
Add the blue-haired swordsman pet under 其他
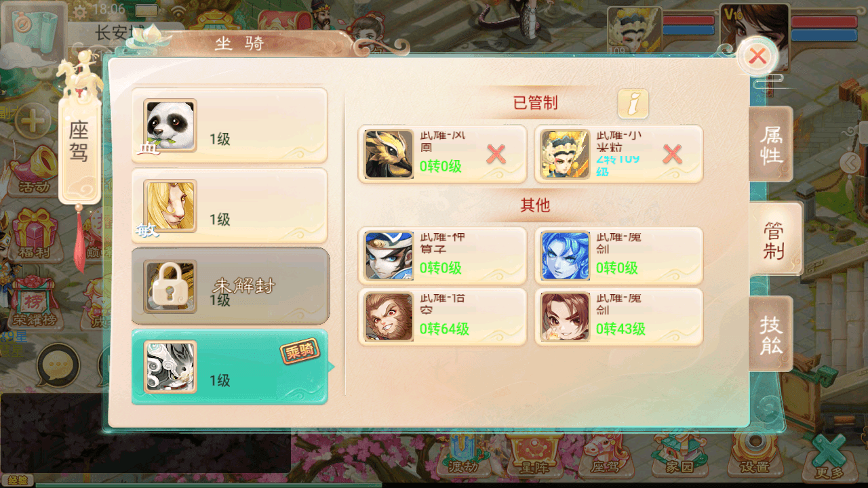click(442, 256)
